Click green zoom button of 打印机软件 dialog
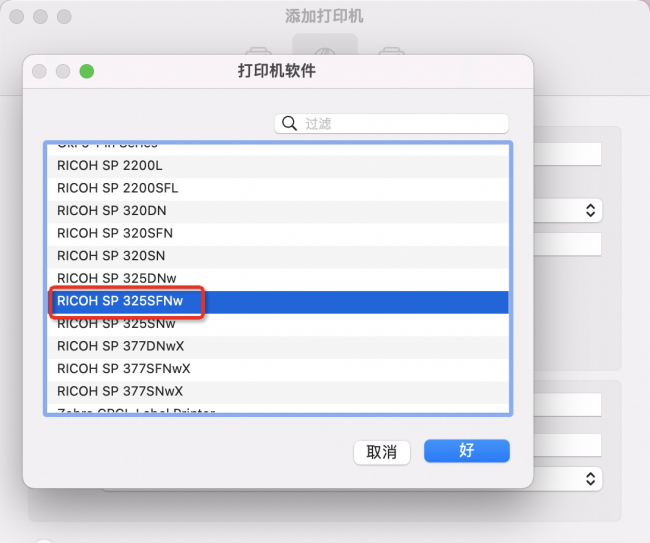Screen dimensions: 650x543 pyautogui.click(x=87, y=71)
